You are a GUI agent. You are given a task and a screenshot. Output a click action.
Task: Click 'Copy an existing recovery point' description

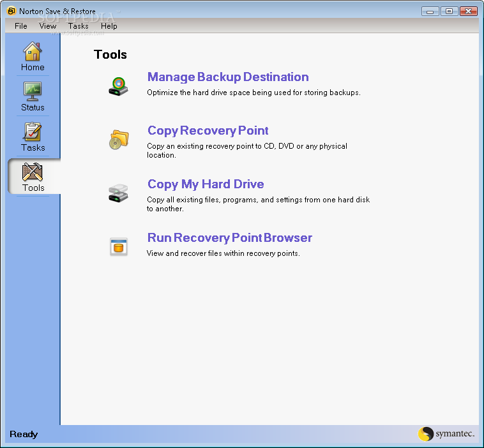tap(247, 150)
